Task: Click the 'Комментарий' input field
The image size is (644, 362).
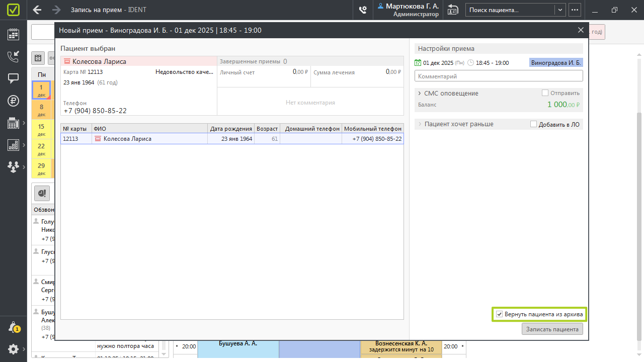Action: click(498, 76)
